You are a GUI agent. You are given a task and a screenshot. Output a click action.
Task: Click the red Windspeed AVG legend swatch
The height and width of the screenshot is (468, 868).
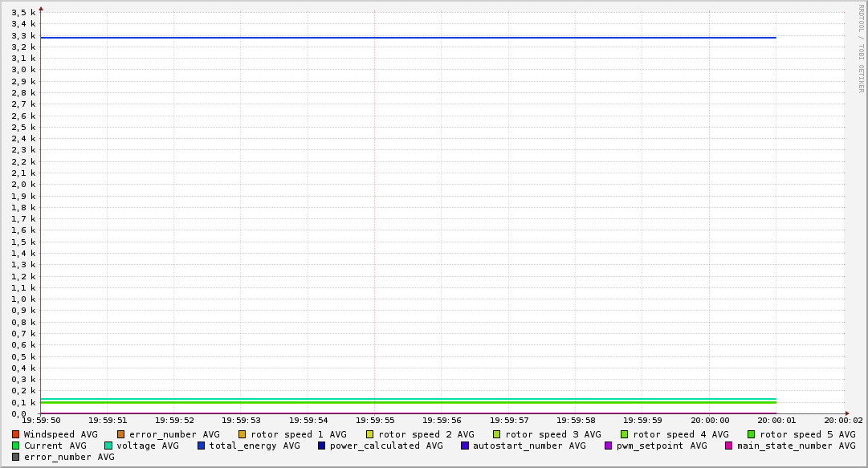coord(15,434)
